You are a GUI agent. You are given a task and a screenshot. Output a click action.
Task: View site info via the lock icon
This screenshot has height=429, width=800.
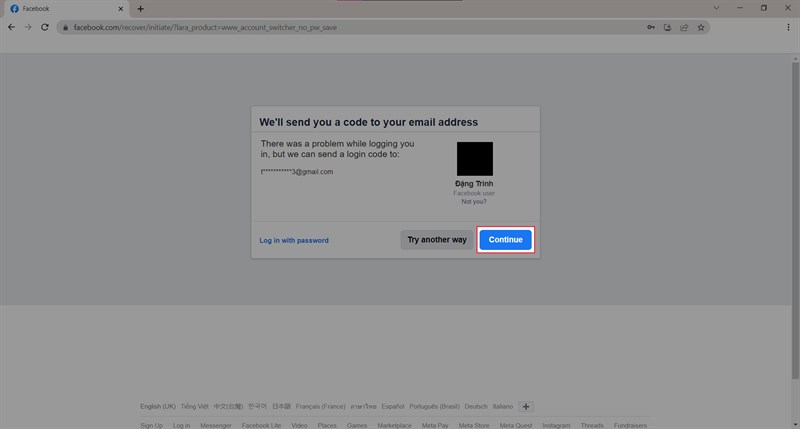(x=65, y=28)
